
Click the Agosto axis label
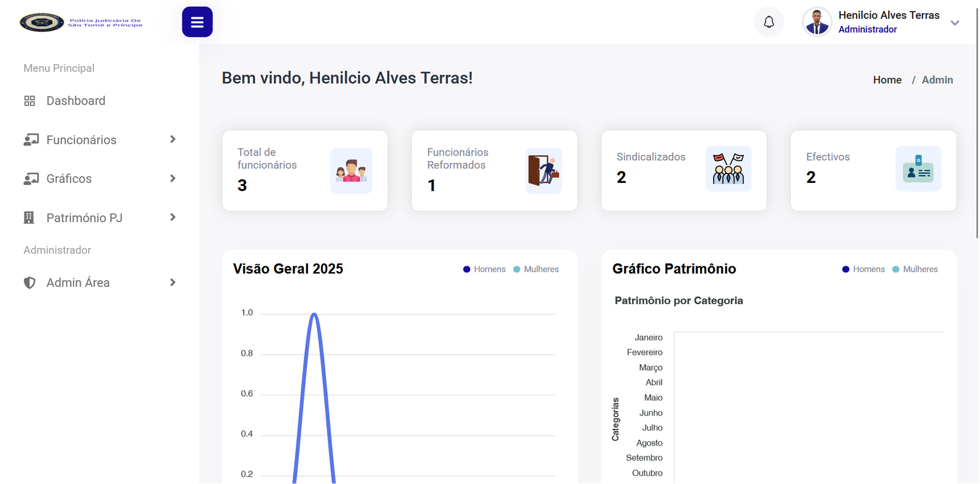(x=649, y=443)
